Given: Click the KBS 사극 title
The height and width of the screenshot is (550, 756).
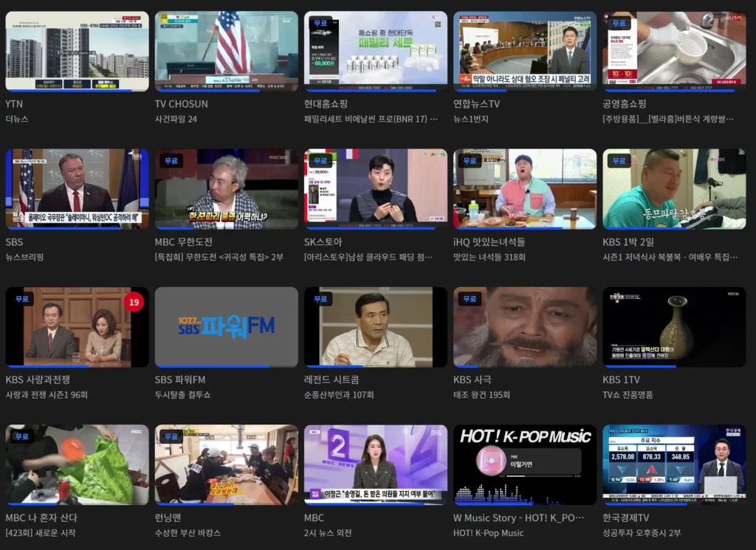Looking at the screenshot, I should coord(472,380).
